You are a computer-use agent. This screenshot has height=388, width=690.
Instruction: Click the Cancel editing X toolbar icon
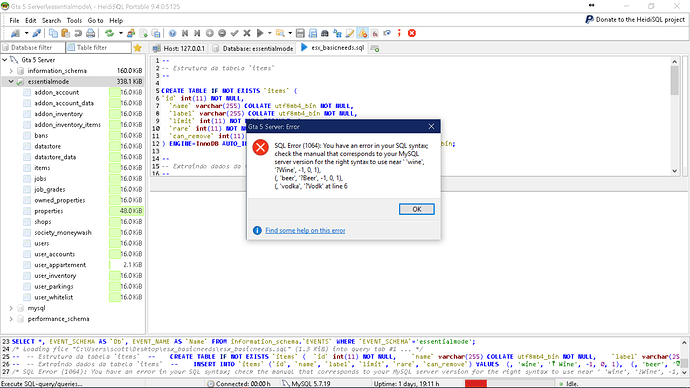coord(247,33)
